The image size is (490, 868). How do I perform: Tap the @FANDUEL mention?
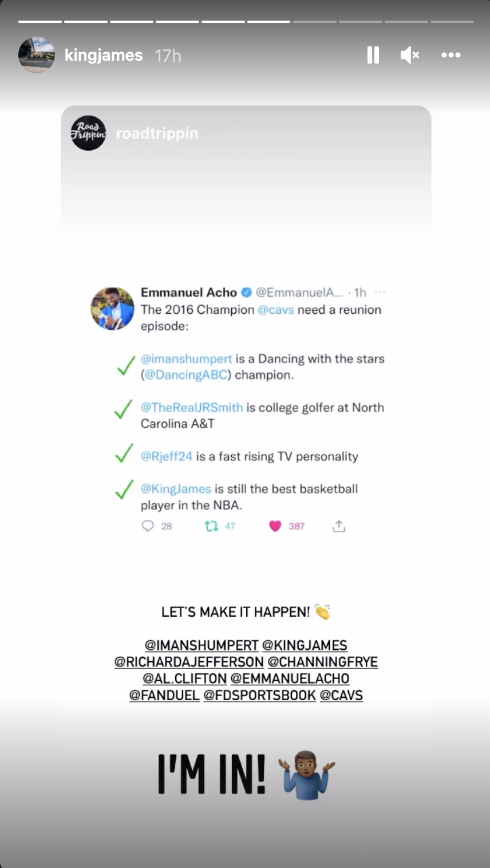pyautogui.click(x=164, y=695)
